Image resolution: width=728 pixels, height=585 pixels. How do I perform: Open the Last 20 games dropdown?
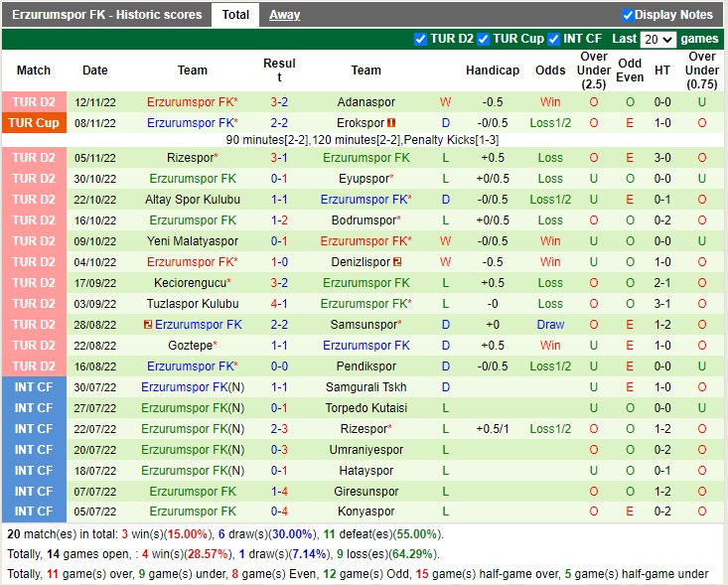click(x=657, y=40)
